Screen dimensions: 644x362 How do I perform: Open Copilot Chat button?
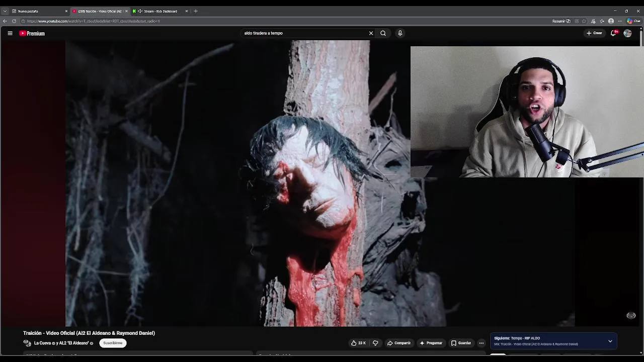tap(633, 21)
